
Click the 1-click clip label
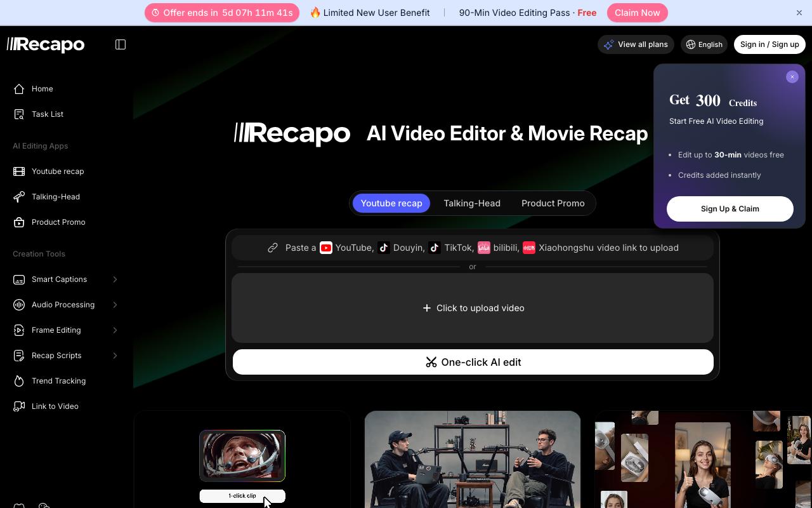click(242, 496)
